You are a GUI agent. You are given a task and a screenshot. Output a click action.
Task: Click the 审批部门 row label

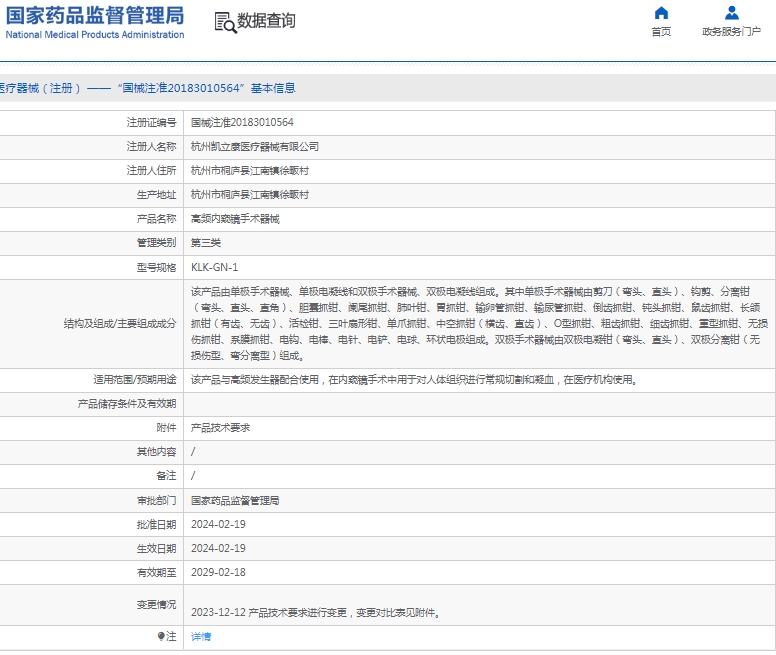(156, 501)
